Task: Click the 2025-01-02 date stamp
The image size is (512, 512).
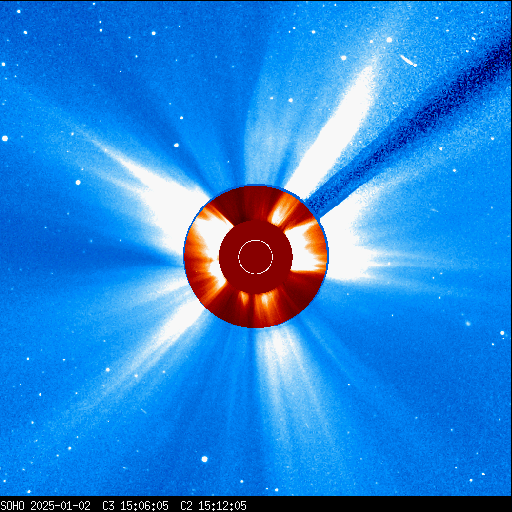Action: [x=61, y=506]
